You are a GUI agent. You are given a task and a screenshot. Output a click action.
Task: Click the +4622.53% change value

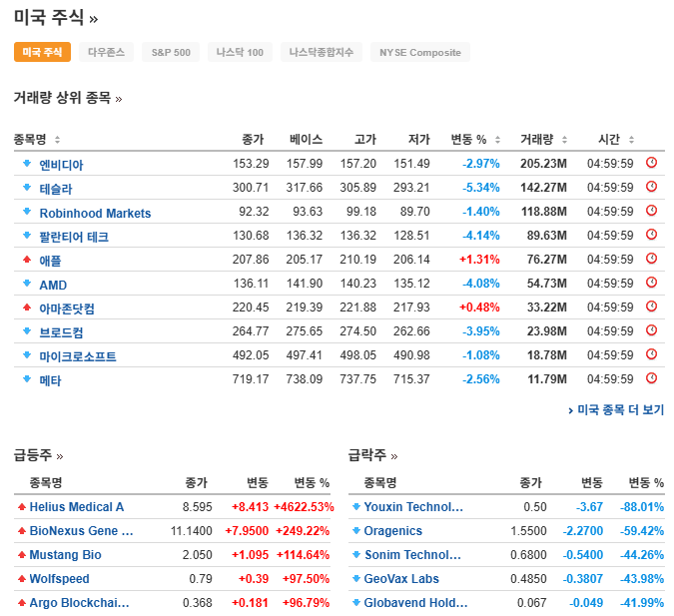point(304,507)
